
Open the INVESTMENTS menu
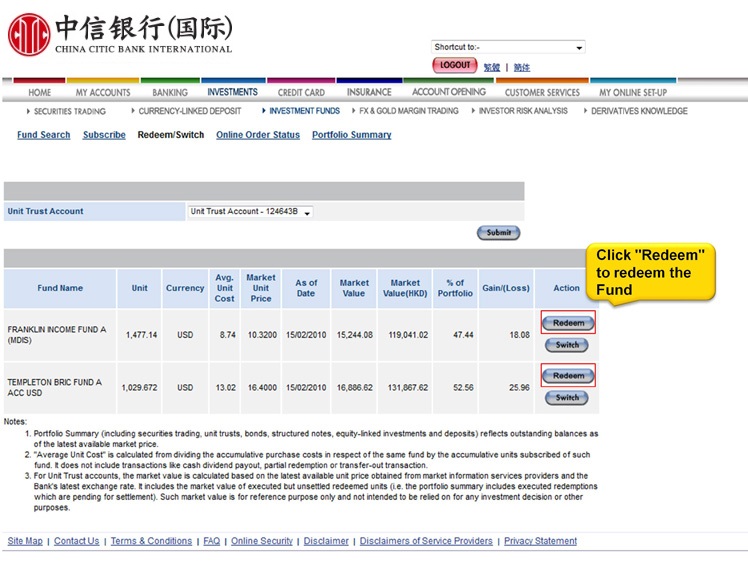coord(232,92)
